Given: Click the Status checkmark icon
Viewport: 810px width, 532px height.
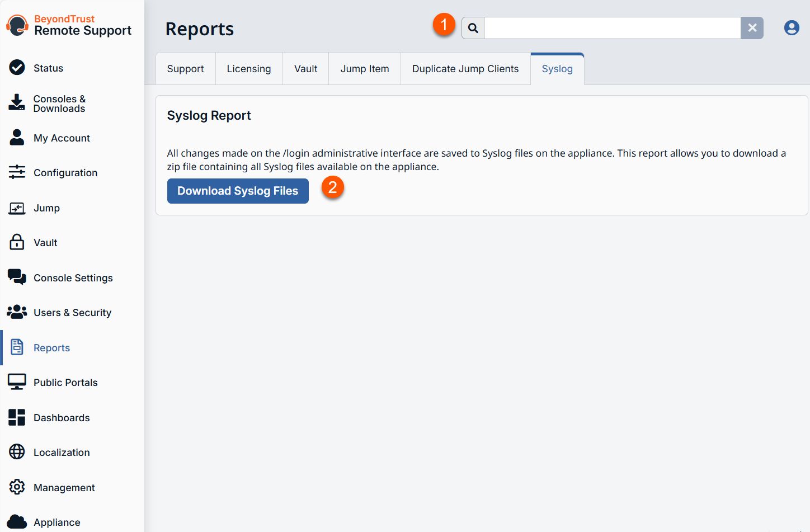Looking at the screenshot, I should pyautogui.click(x=17, y=68).
